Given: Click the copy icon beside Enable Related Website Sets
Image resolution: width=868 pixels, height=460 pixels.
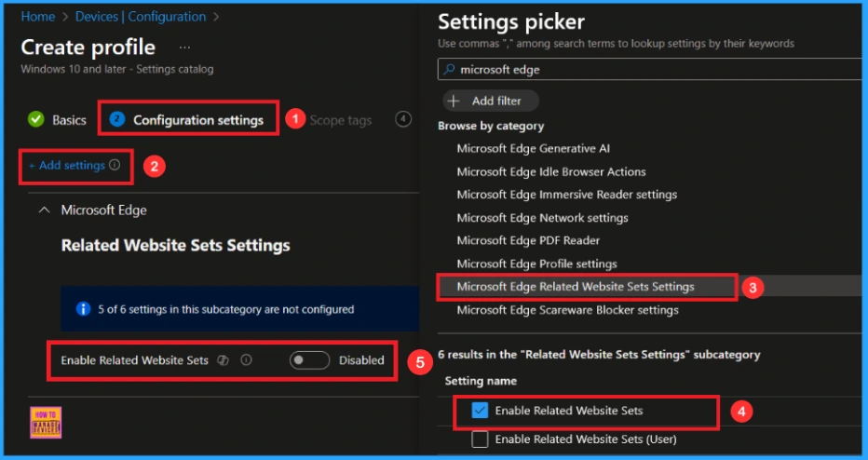Looking at the screenshot, I should point(224,360).
